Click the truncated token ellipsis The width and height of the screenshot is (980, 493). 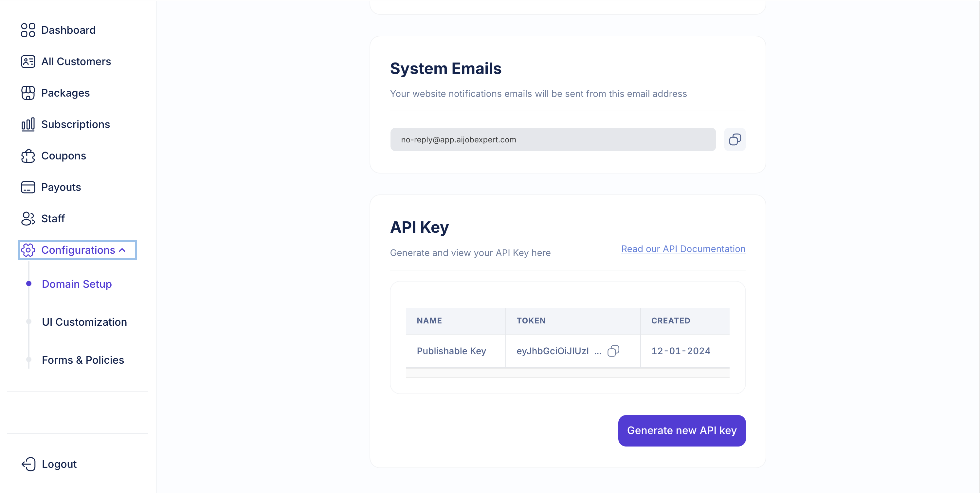(x=598, y=352)
